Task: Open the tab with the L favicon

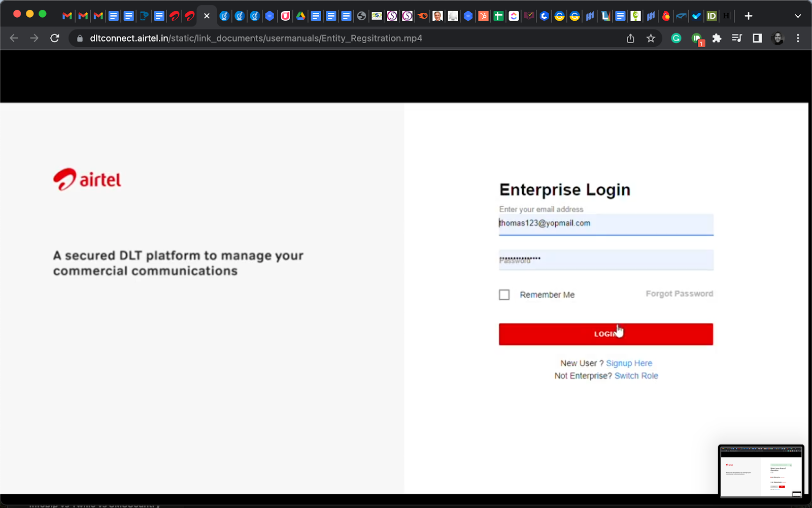Action: pos(605,16)
